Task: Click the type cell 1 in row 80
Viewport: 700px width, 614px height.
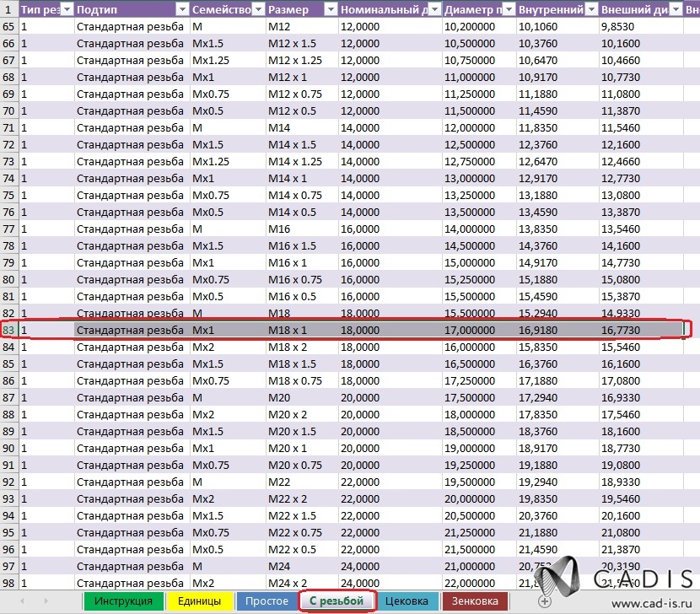Action: 46,279
